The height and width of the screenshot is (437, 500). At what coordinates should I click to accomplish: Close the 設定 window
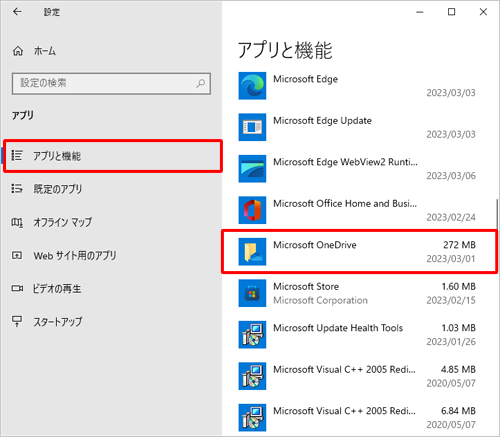click(x=483, y=12)
